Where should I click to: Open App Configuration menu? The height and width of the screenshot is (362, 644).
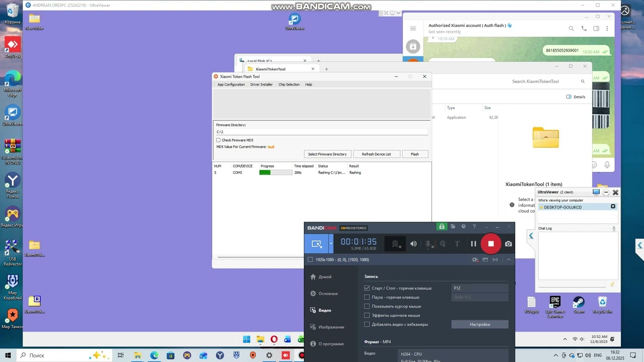pyautogui.click(x=231, y=84)
